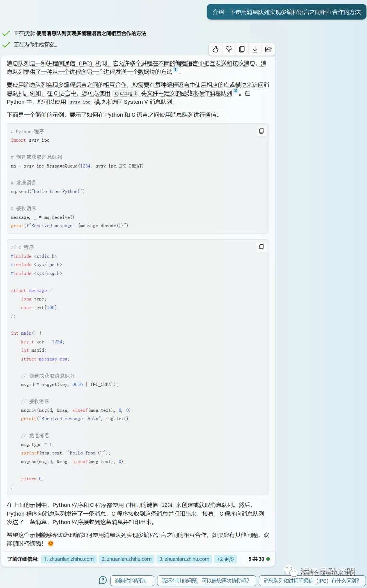
Task: Click the msgsnd(msgid, &msg...) line
Action: coord(73,462)
